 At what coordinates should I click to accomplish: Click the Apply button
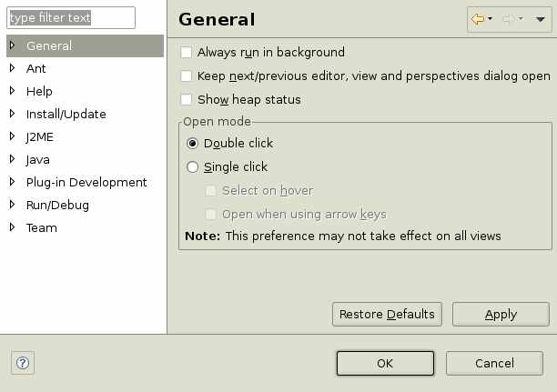501,315
